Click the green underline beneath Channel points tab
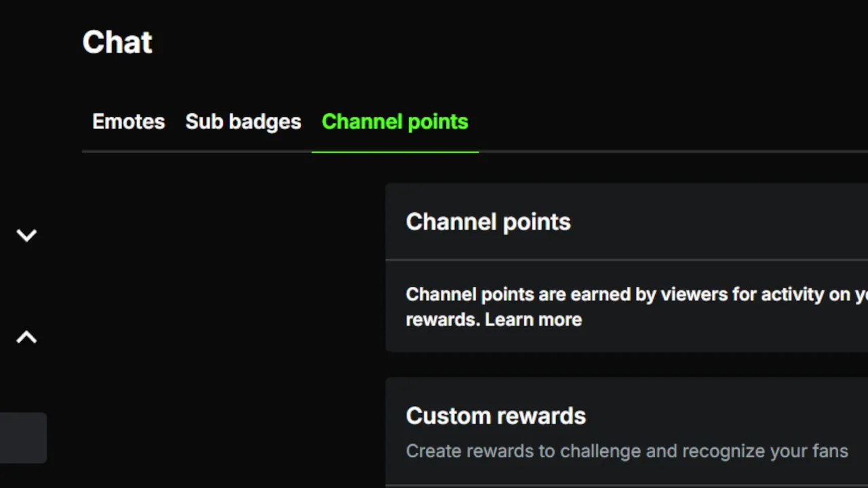This screenshot has height=488, width=868. pyautogui.click(x=395, y=152)
